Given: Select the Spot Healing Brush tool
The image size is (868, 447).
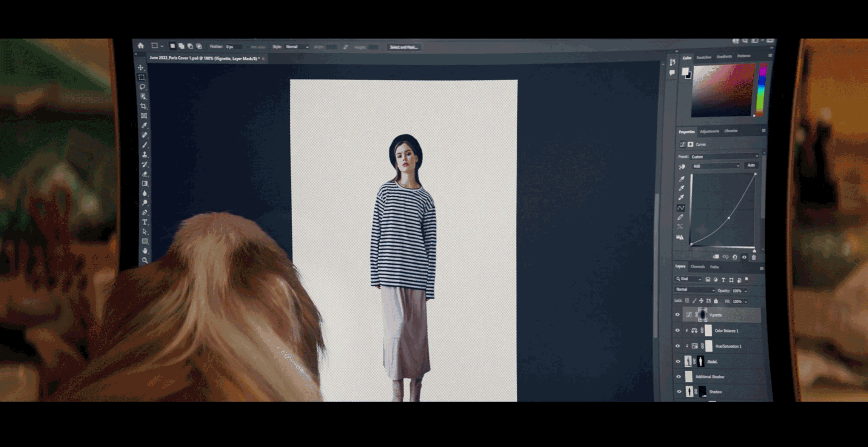Looking at the screenshot, I should click(145, 135).
